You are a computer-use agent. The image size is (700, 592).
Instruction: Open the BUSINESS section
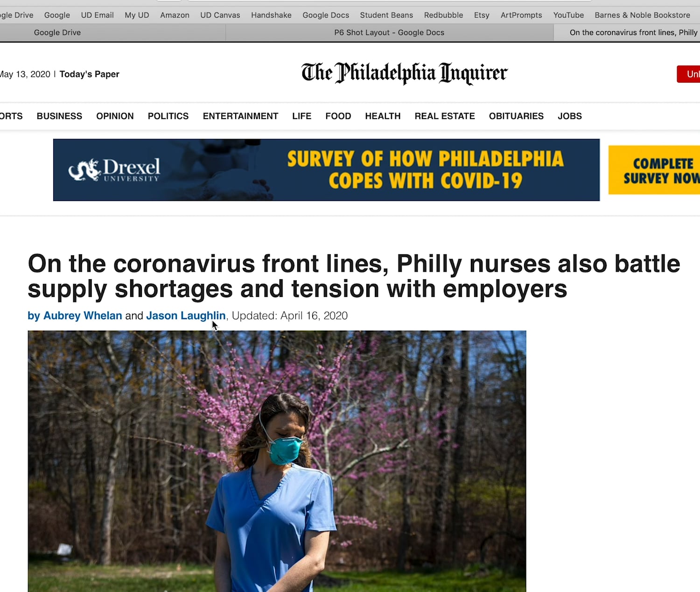pyautogui.click(x=59, y=116)
